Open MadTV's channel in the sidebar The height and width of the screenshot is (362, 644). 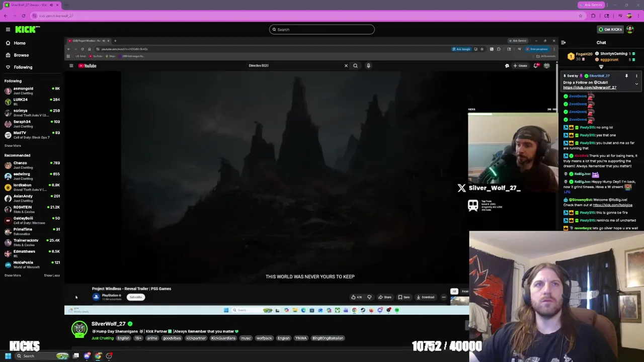(x=32, y=135)
